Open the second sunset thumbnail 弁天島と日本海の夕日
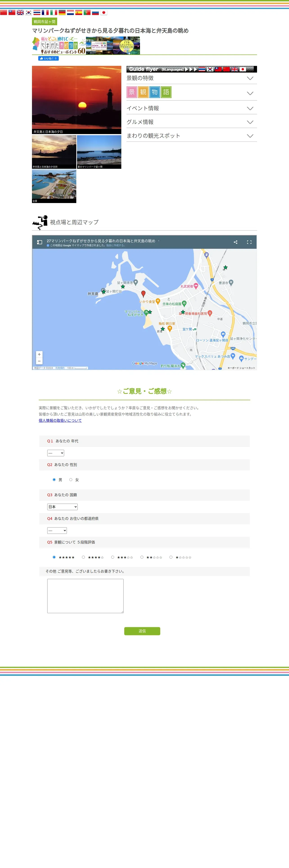This screenshot has height=868, width=289. [x=54, y=152]
